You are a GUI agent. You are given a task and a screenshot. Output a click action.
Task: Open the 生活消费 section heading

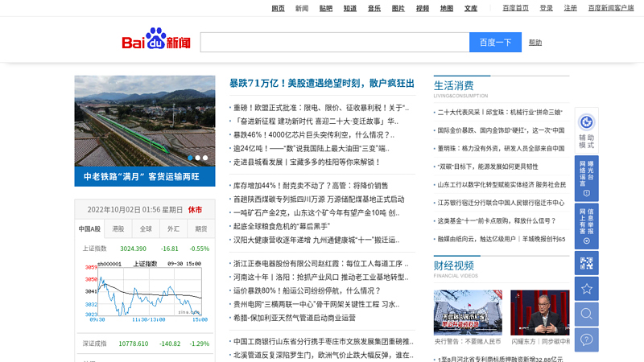[454, 85]
